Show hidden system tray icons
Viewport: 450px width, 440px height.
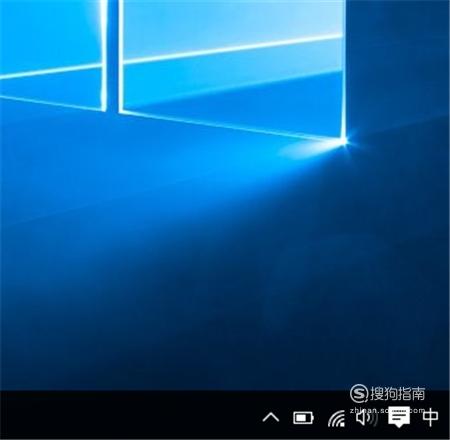271,417
